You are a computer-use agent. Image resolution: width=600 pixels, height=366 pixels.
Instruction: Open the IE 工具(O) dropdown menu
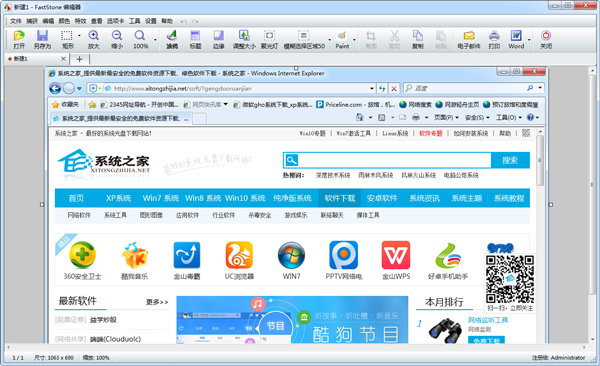[509, 117]
